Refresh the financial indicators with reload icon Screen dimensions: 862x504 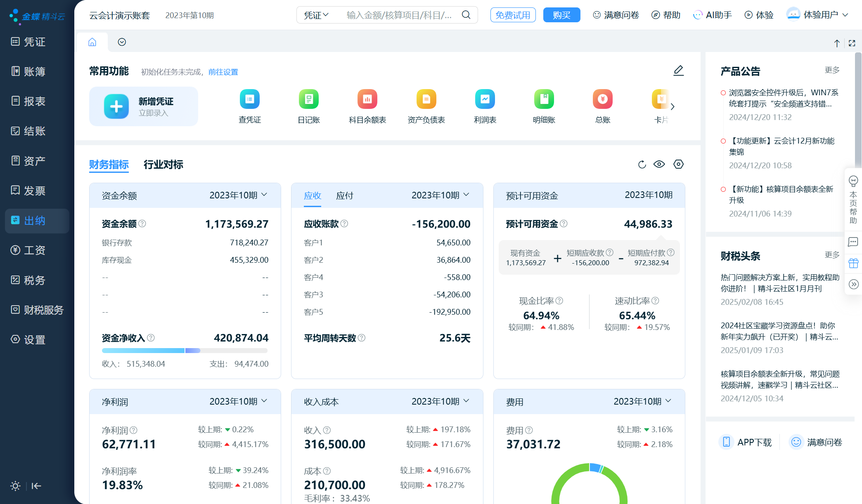(642, 165)
